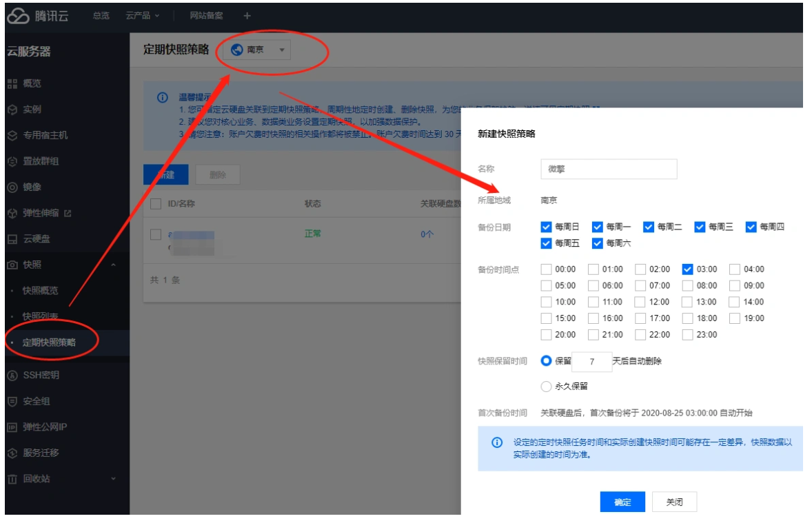Click the 弹性伸缩 icon in sidebar

pos(12,214)
